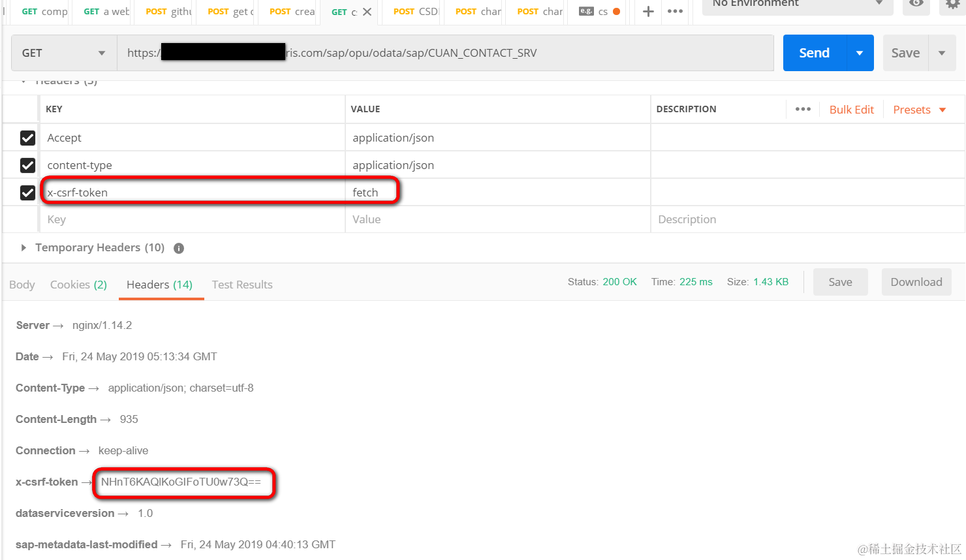Click the dataserviceversion 1.0 value
This screenshot has width=966, height=560.
pyautogui.click(x=145, y=513)
